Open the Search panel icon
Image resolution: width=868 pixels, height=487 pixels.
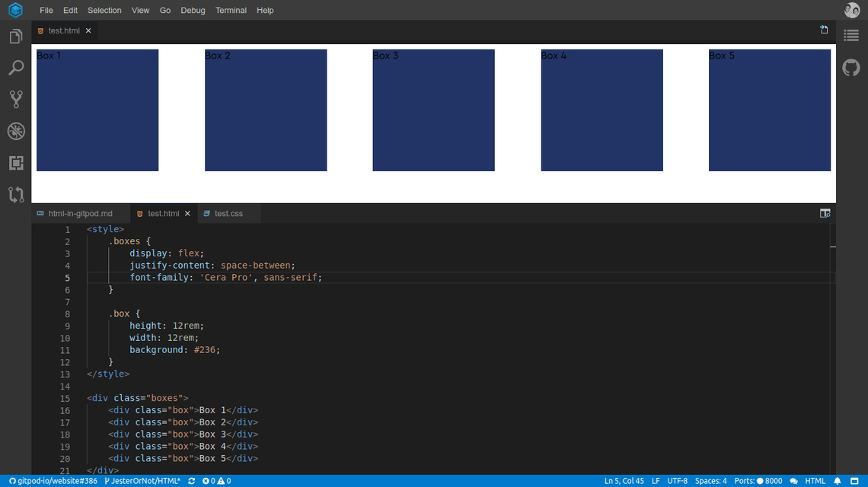(x=16, y=68)
